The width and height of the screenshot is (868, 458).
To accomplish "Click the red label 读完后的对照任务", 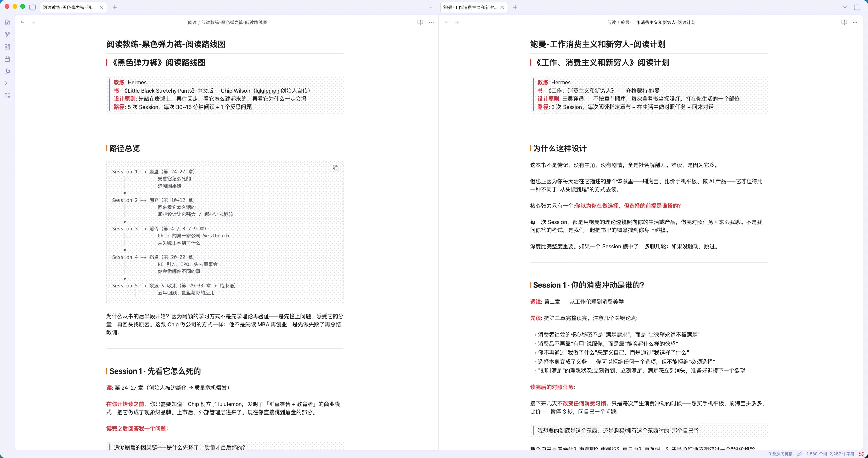I will click(552, 387).
